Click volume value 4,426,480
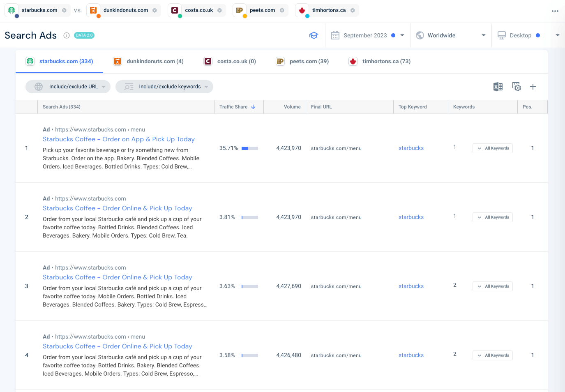Image resolution: width=565 pixels, height=392 pixels. 289,355
